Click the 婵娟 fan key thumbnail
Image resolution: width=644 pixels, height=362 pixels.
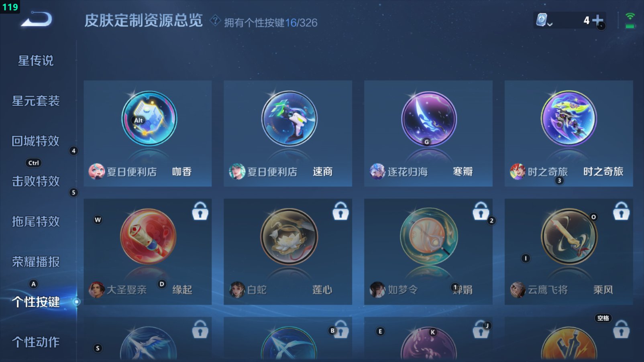tap(429, 236)
